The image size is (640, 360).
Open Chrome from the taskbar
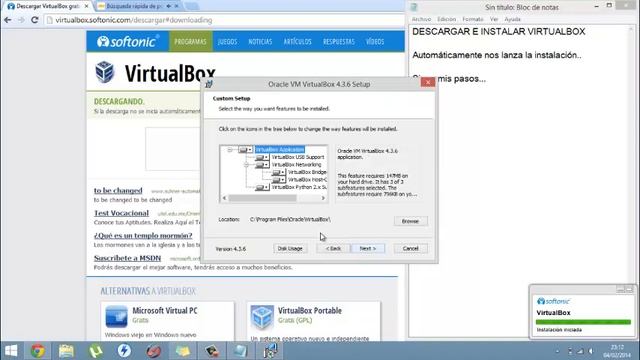38,351
